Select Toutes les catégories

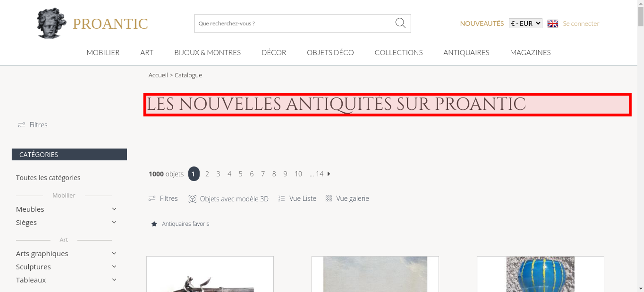[x=48, y=178]
